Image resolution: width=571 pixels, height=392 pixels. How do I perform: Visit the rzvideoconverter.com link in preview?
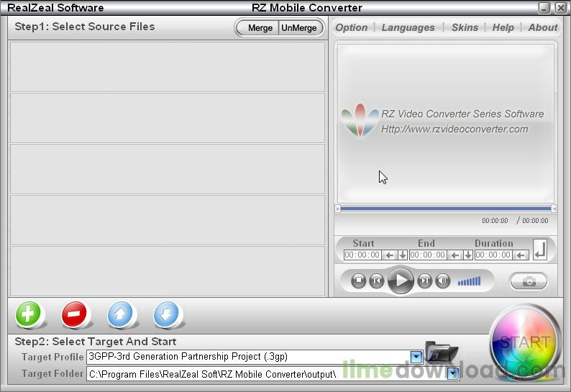(x=454, y=129)
